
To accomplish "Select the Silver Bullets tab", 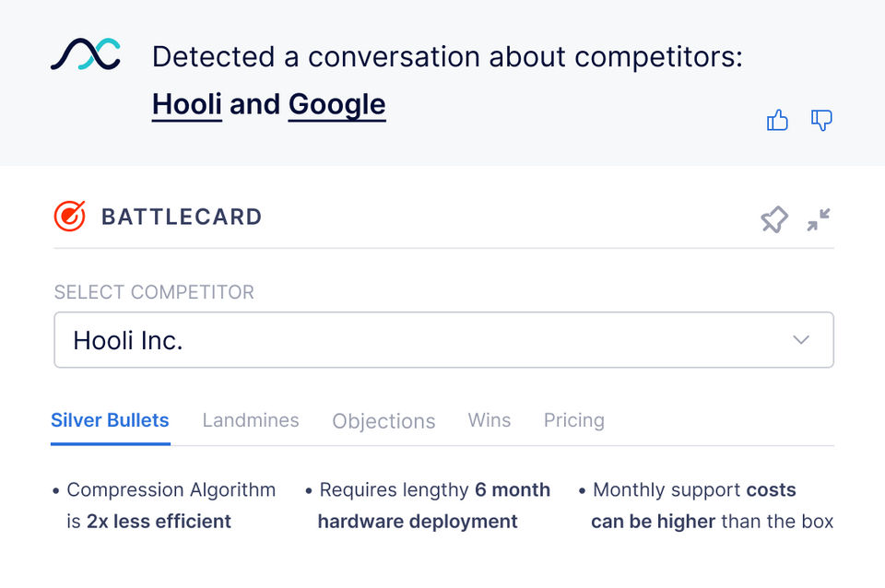I will (110, 420).
